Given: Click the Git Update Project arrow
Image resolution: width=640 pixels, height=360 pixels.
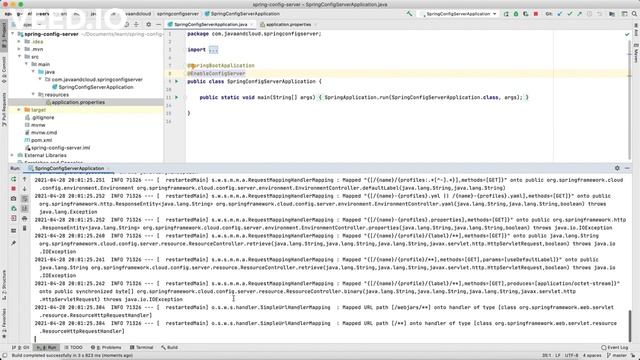Looking at the screenshot, I should click(x=560, y=14).
